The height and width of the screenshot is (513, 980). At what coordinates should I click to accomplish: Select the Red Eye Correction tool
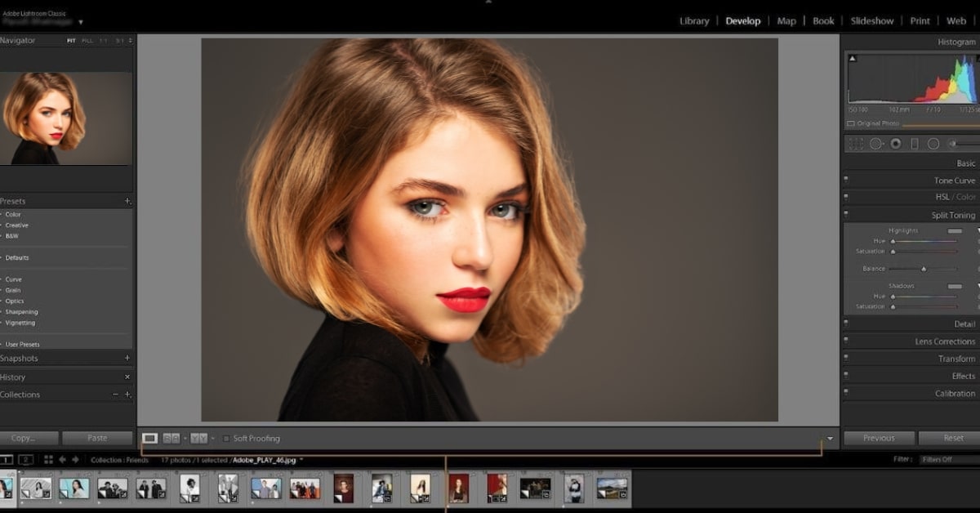pyautogui.click(x=896, y=144)
